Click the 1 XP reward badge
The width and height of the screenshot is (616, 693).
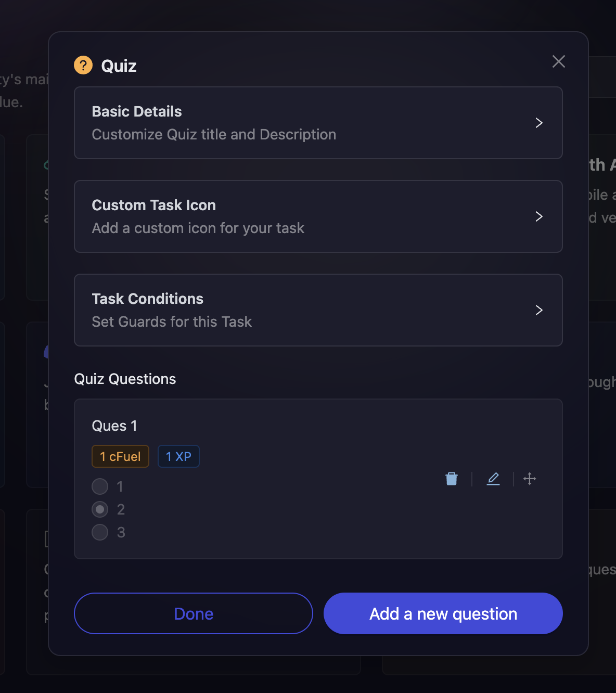coord(178,456)
